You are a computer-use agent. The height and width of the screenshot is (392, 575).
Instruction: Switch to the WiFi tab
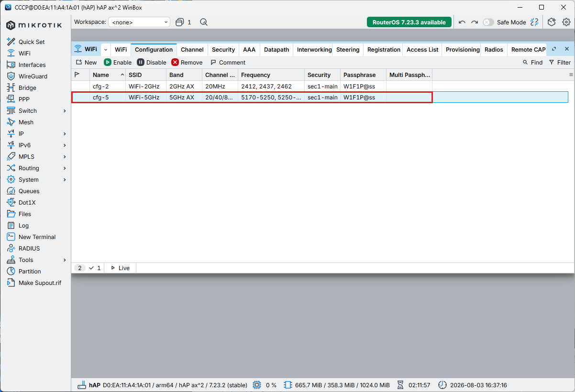coord(121,49)
